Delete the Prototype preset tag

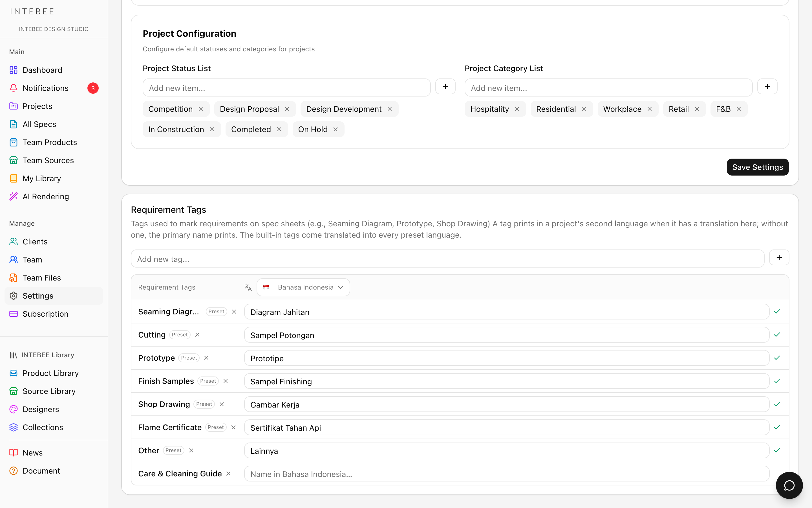(206, 358)
